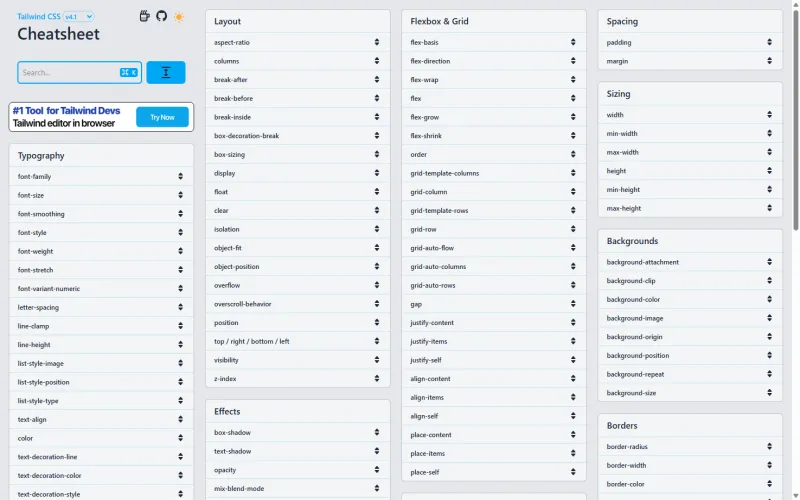Select the border-radius row

click(690, 446)
